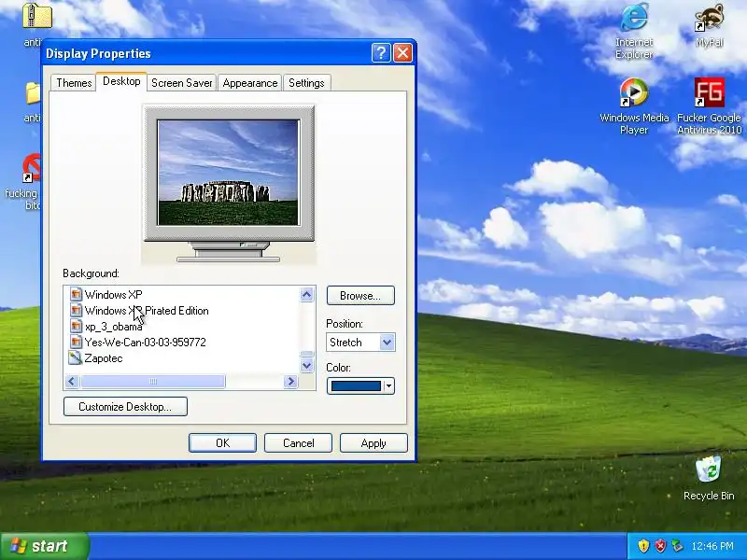Click the horizontal scrollbar thumb
Image resolution: width=747 pixels, height=560 pixels.
pyautogui.click(x=153, y=382)
